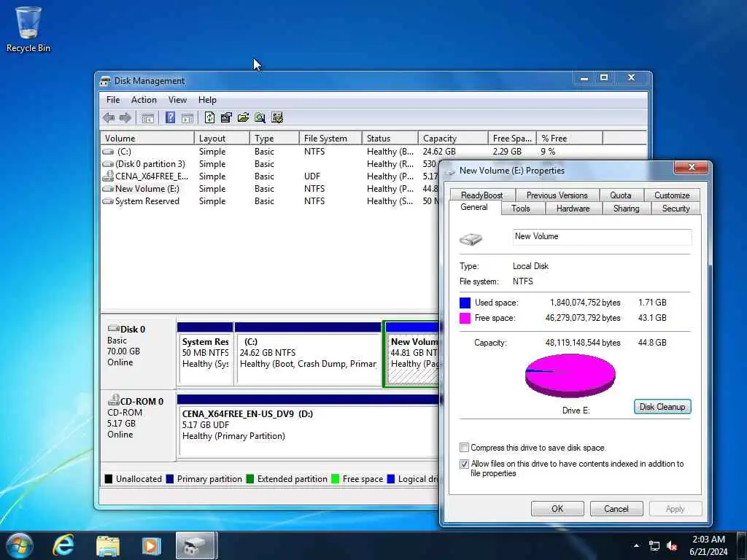This screenshot has height=560, width=747.
Task: Click the blue Used space color swatch
Action: click(465, 303)
